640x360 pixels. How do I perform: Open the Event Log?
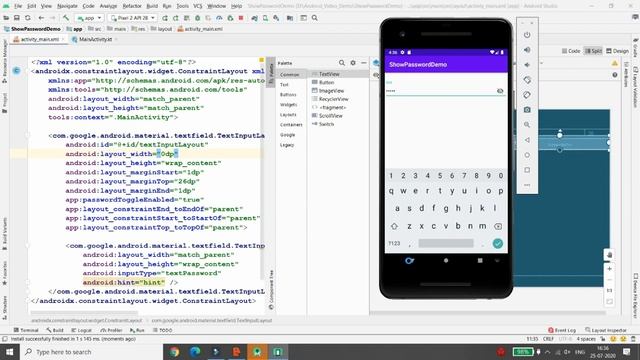(562, 330)
